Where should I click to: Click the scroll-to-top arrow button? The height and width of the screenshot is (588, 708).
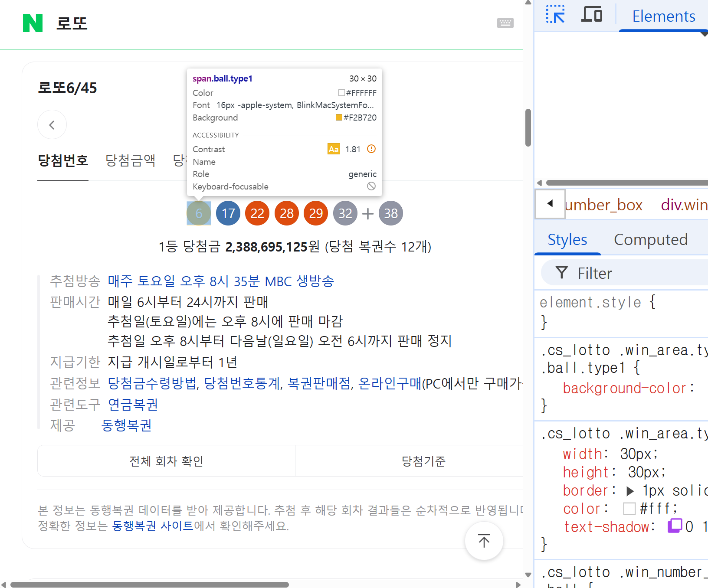pyautogui.click(x=484, y=540)
